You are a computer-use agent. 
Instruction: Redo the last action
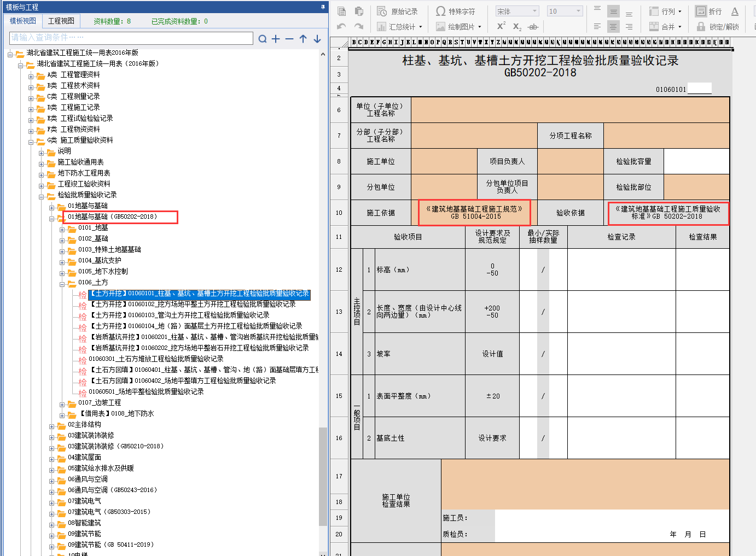tap(359, 26)
